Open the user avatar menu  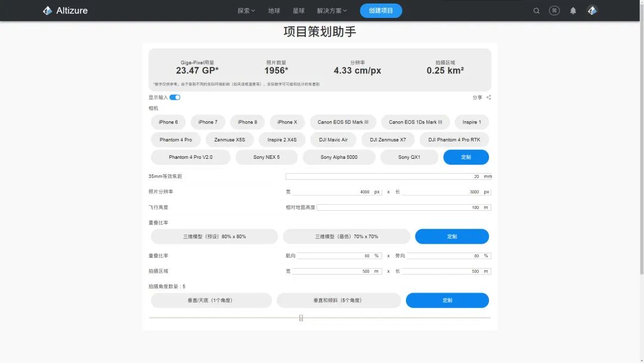592,11
